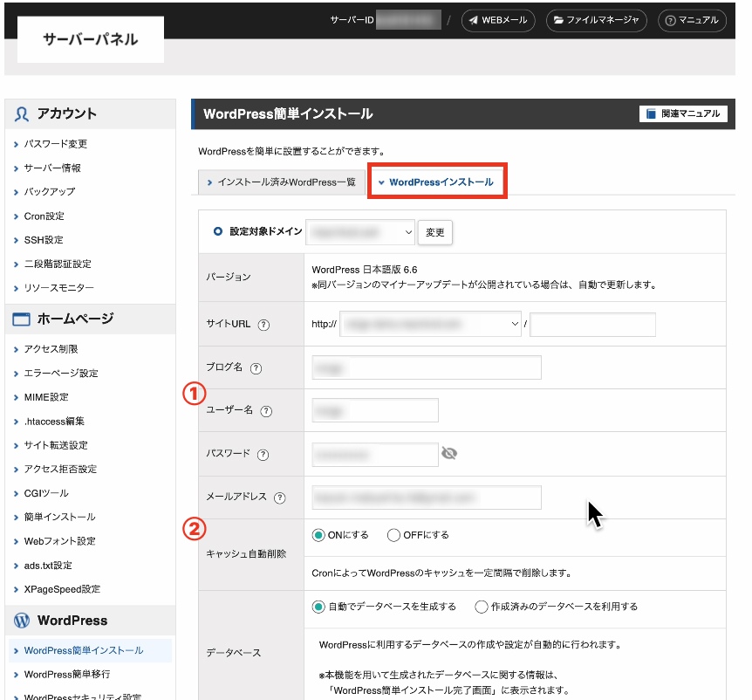Select ONにする for cache auto-delete
752x700 pixels.
tap(318, 535)
